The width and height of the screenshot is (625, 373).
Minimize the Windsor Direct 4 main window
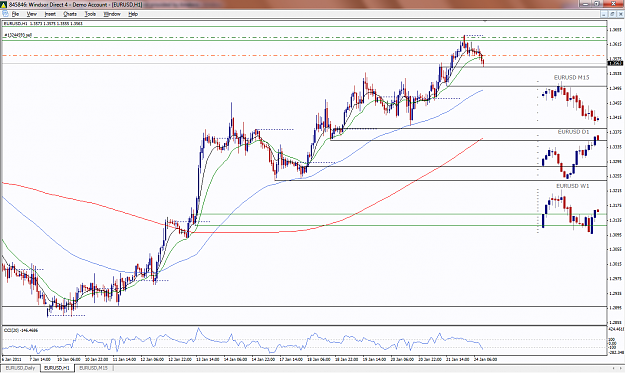[x=586, y=4]
